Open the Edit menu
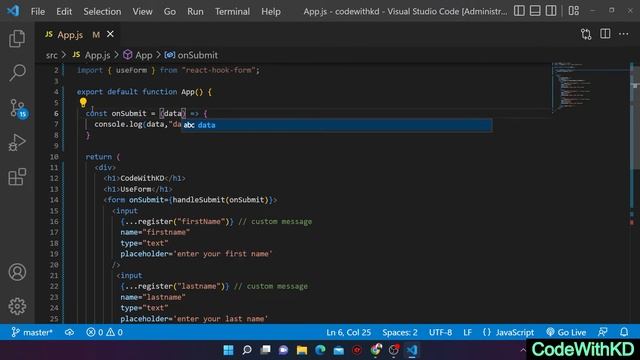The image size is (640, 360). pos(64,11)
